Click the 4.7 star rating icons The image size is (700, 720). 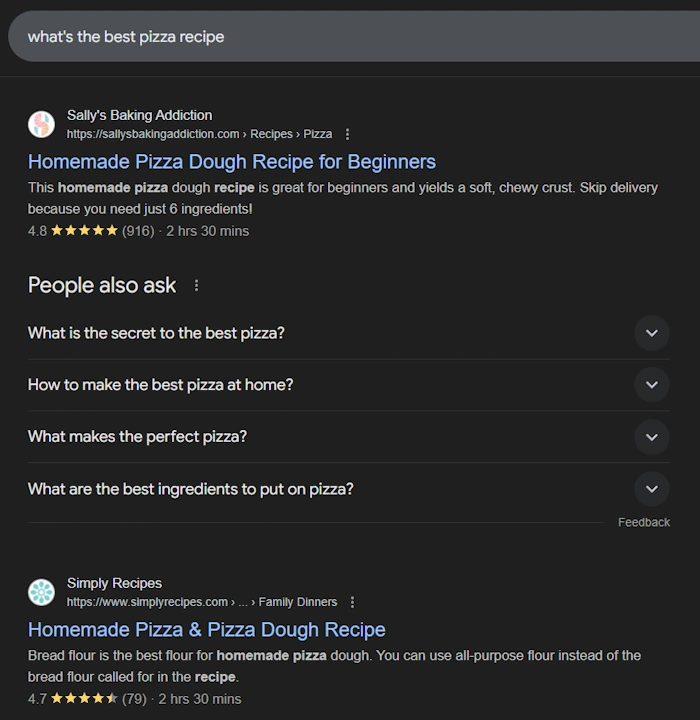[x=84, y=699]
